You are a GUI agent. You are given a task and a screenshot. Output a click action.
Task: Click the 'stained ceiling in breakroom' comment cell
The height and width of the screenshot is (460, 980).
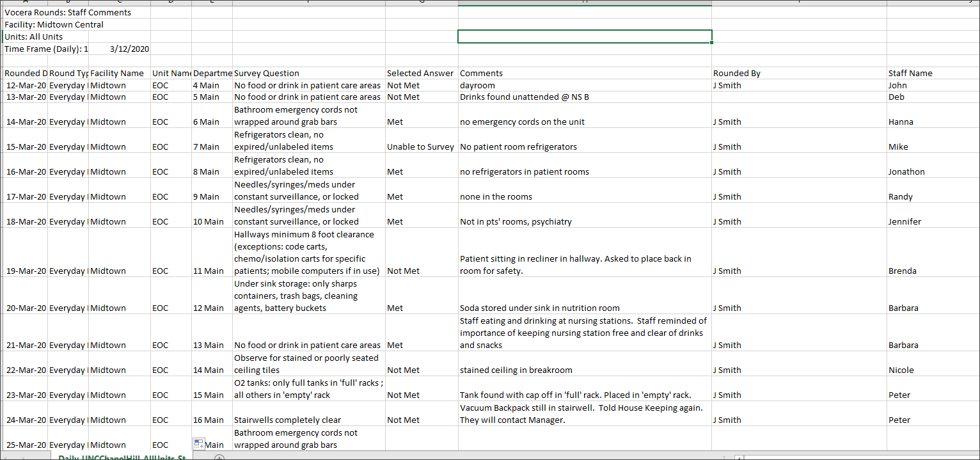click(x=516, y=370)
